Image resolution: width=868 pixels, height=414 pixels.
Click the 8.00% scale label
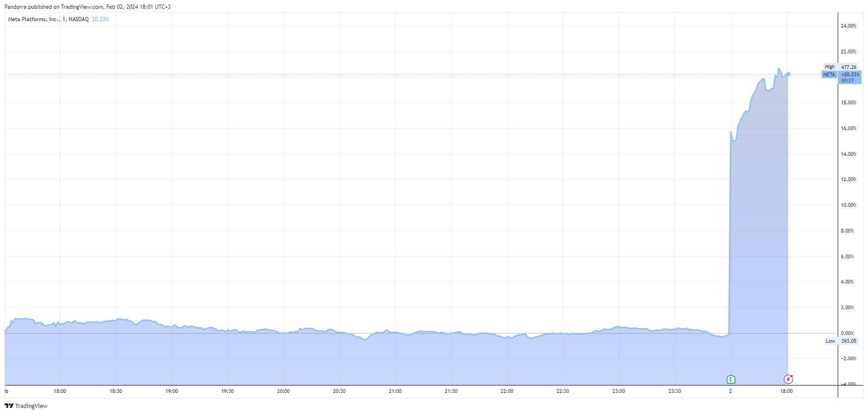[x=847, y=231]
